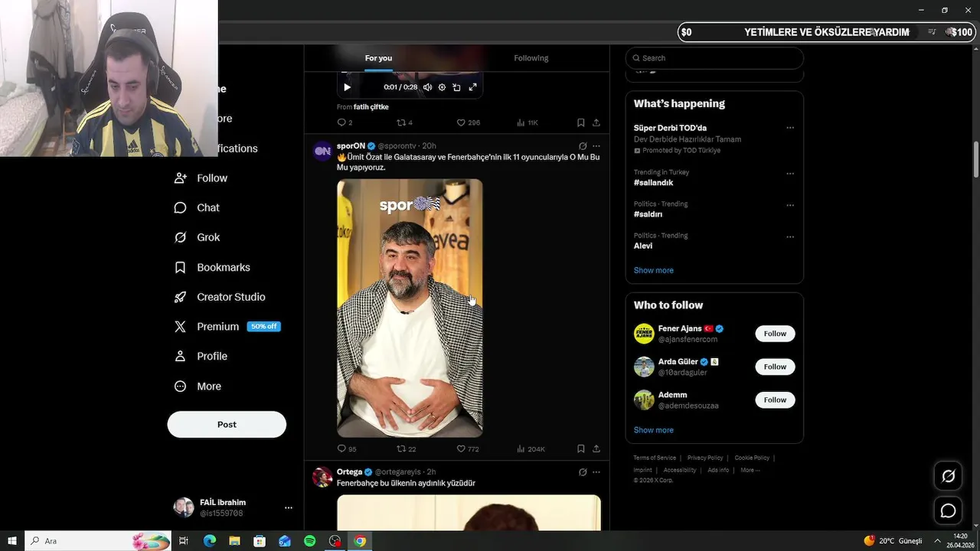Open options for the #saldırı trend
This screenshot has width=980, height=551.
(790, 205)
